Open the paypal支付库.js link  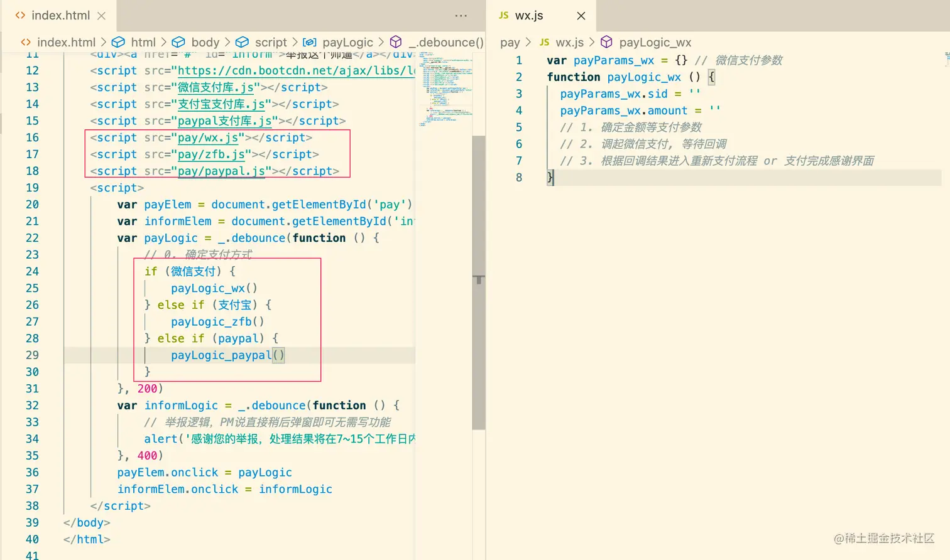224,121
